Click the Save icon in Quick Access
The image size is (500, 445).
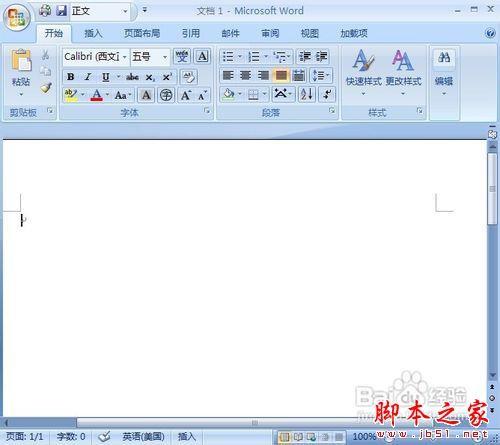click(62, 11)
